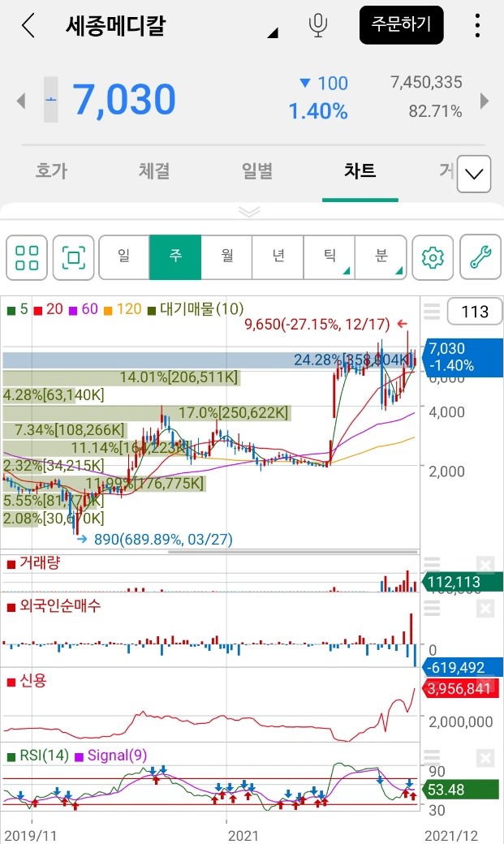
Task: Tap the 거래량 panel hamburger handle
Action: 432,564
